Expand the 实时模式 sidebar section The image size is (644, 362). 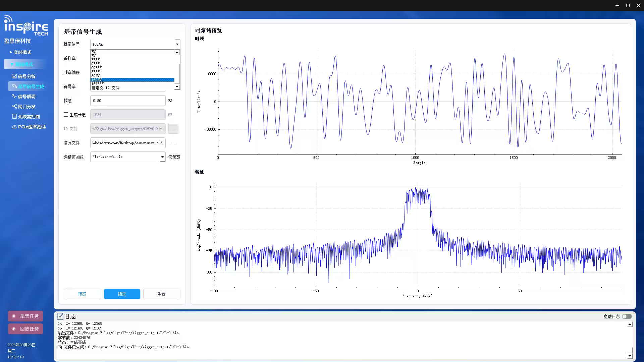click(x=21, y=52)
